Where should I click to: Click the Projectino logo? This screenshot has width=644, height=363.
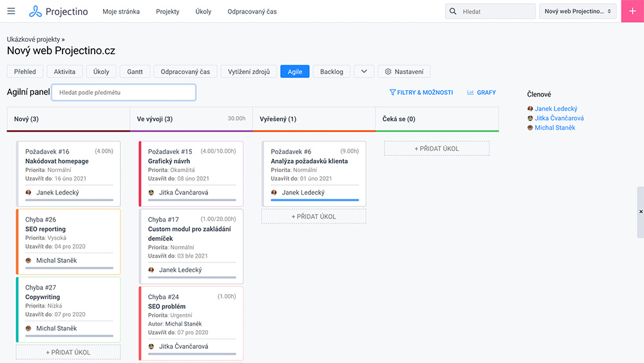(x=59, y=12)
